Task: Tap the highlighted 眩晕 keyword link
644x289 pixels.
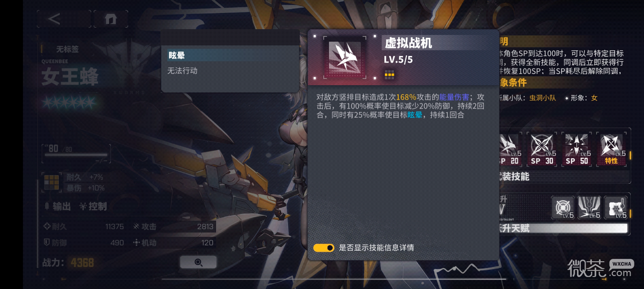Action: [415, 115]
